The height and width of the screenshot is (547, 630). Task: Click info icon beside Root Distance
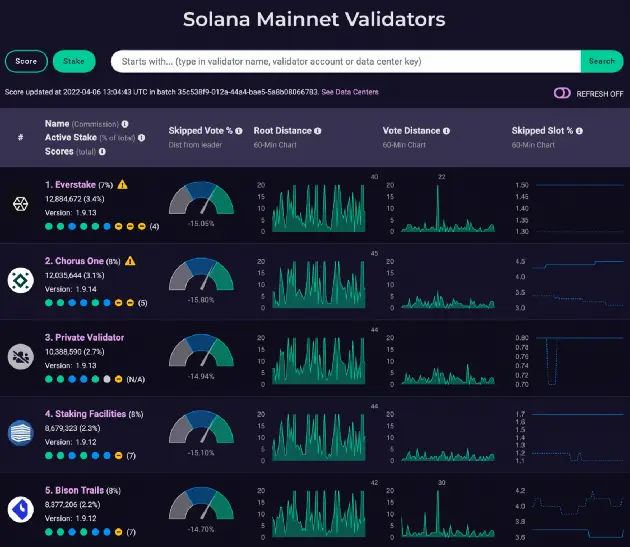pos(317,131)
